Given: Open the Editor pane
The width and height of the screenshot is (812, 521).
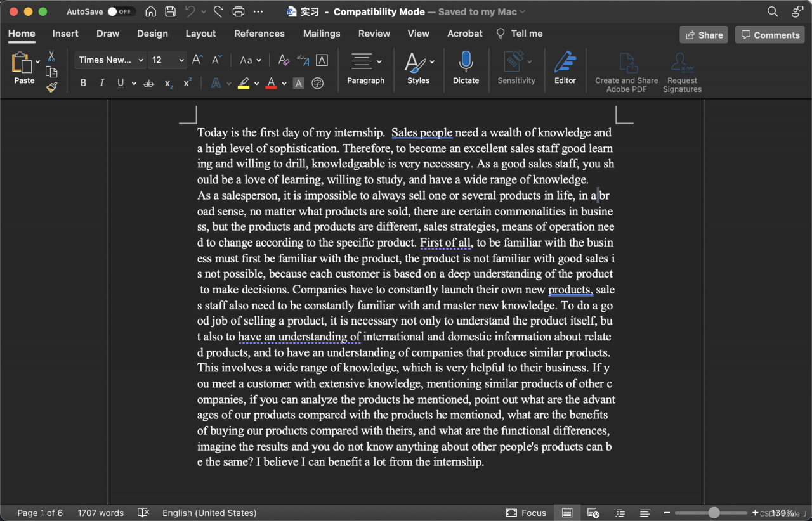Looking at the screenshot, I should (565, 68).
